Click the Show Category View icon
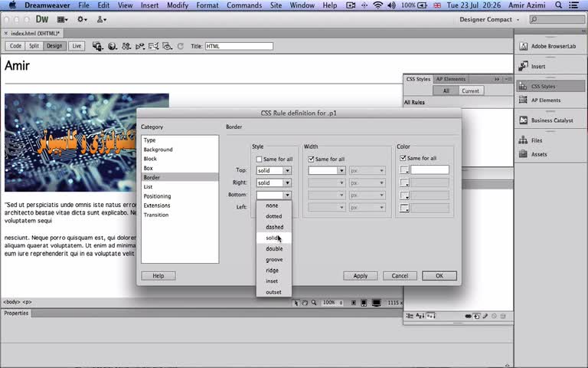This screenshot has width=588, height=368. pos(410,316)
